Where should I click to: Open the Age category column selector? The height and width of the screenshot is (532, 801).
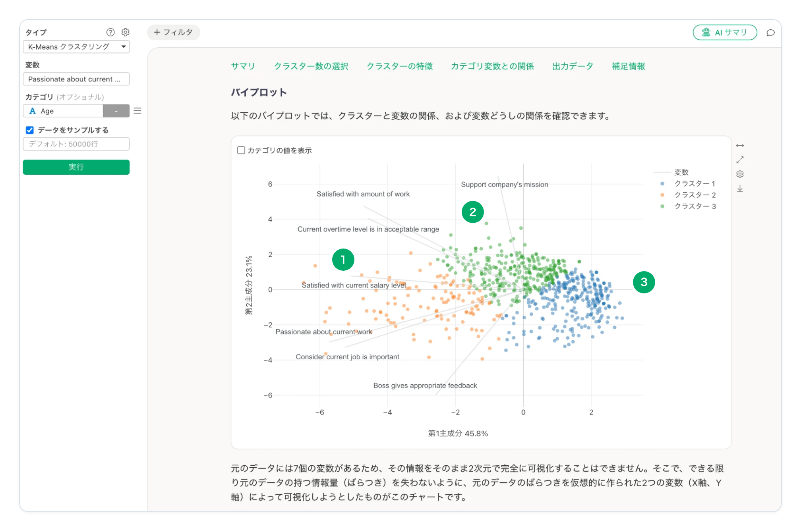[x=63, y=111]
